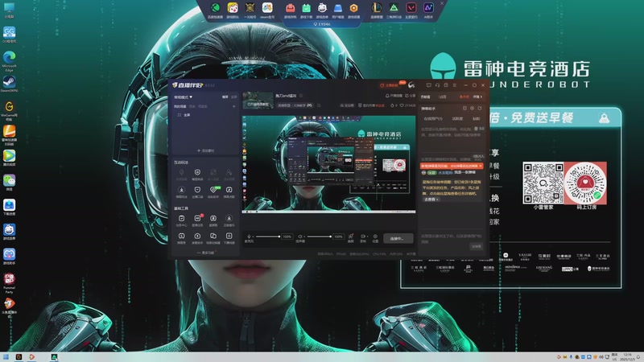Open the Pummel Party desktop shortcut
Viewport: 644px width, 362px height.
[9, 279]
